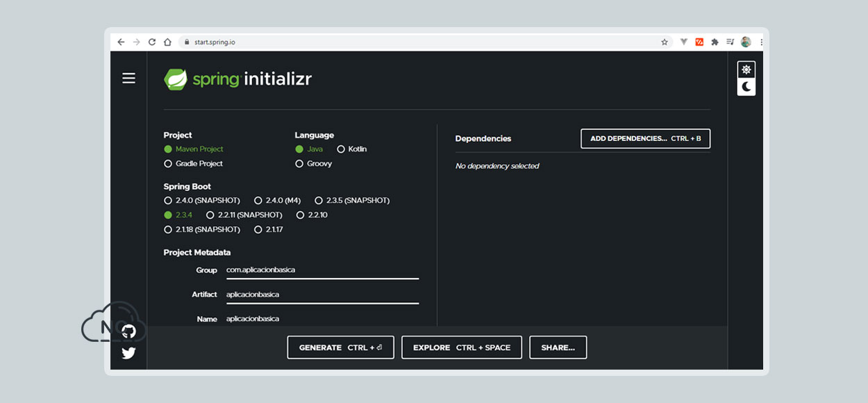Viewport: 868px width, 403px height.
Task: Click the Add Dependencies button
Action: [646, 139]
